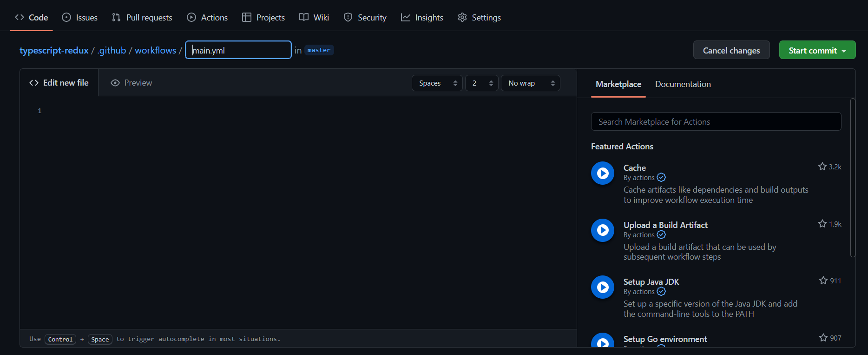This screenshot has width=868, height=355.
Task: Open Upload a Build Artifact action
Action: 665,225
